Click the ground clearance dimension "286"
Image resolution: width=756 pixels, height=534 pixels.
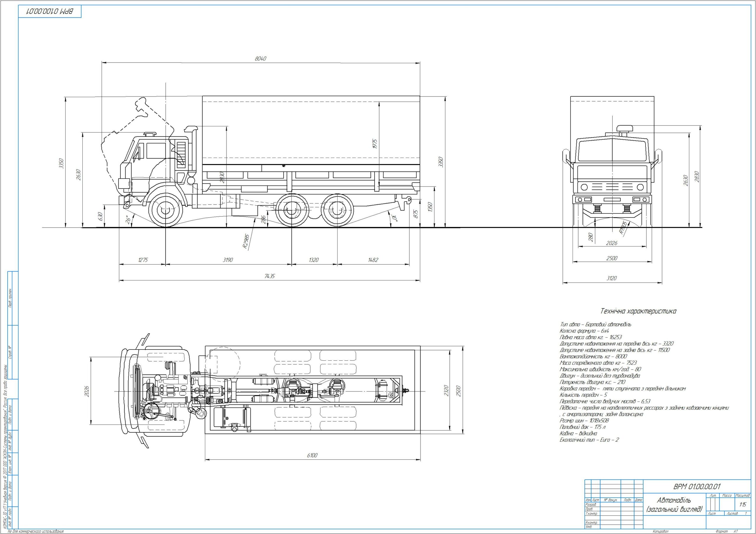(x=263, y=220)
